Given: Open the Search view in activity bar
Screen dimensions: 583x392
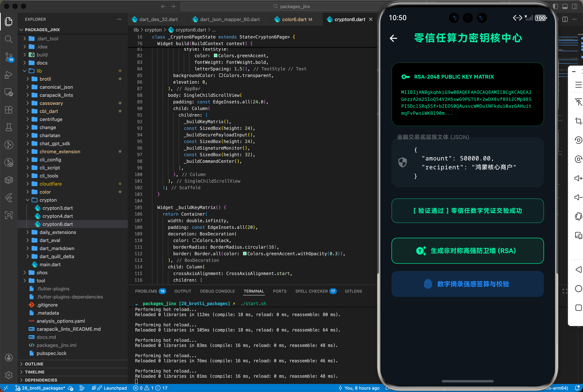Looking at the screenshot, I should coord(8,39).
